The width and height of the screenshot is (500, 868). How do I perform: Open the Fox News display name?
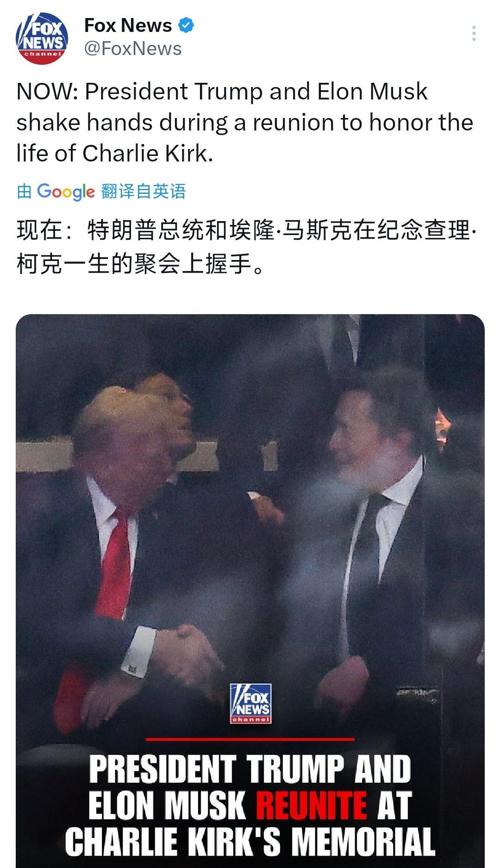(128, 25)
